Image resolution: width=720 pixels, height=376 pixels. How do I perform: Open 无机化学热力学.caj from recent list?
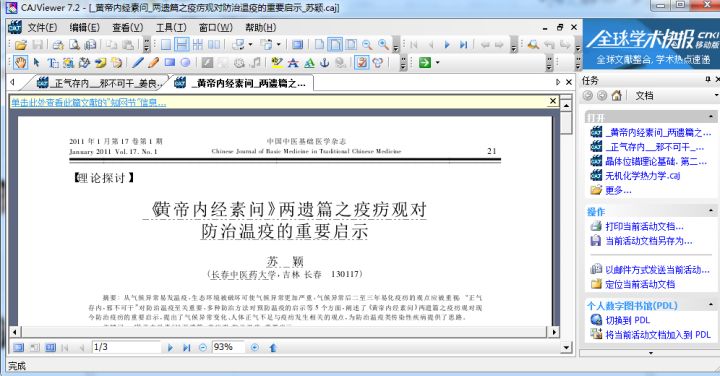pos(642,175)
